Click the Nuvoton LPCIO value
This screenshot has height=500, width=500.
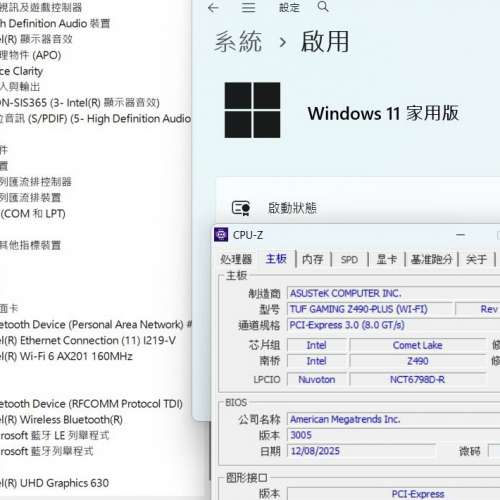[x=317, y=379]
